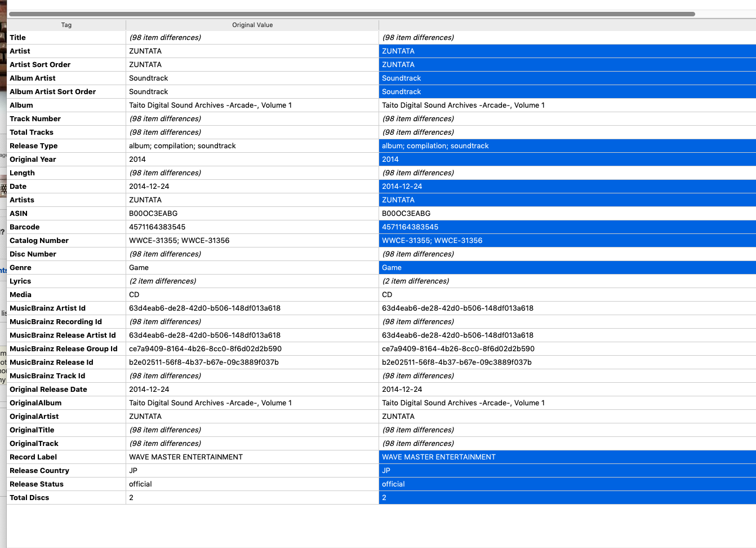Click the highlighted new value ZUNTATA in Artist row
This screenshot has width=756, height=548.
[x=567, y=51]
